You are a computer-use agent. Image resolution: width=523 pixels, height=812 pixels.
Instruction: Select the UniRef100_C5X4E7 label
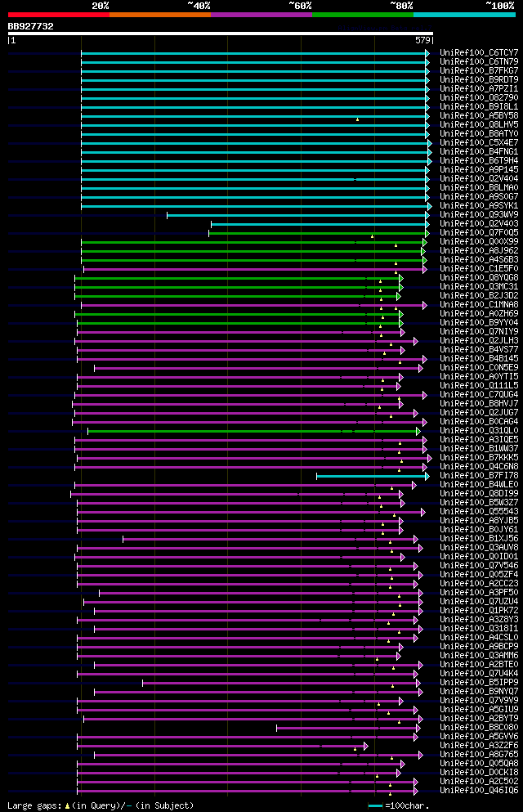click(479, 142)
